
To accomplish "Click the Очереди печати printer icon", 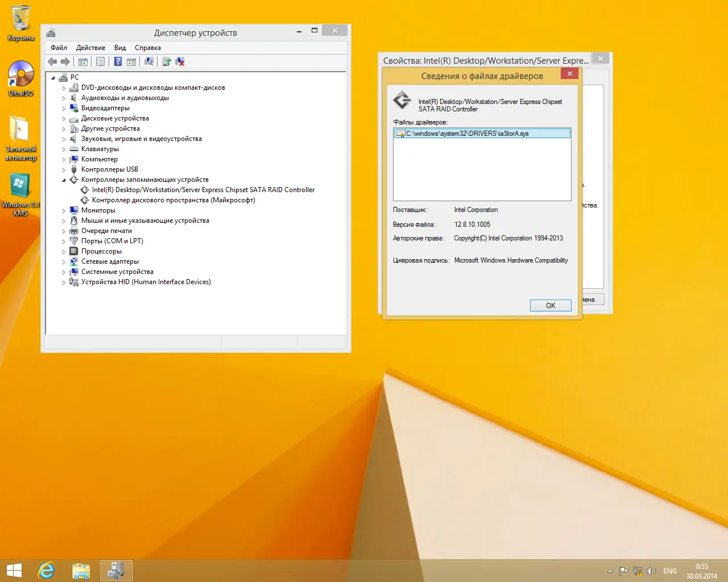I will click(73, 231).
